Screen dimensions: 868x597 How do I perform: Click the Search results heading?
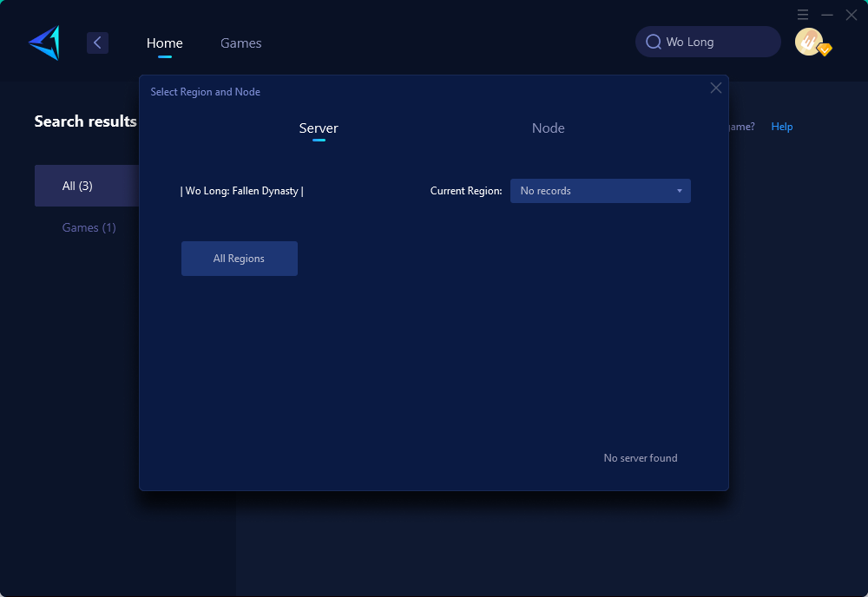(x=85, y=121)
